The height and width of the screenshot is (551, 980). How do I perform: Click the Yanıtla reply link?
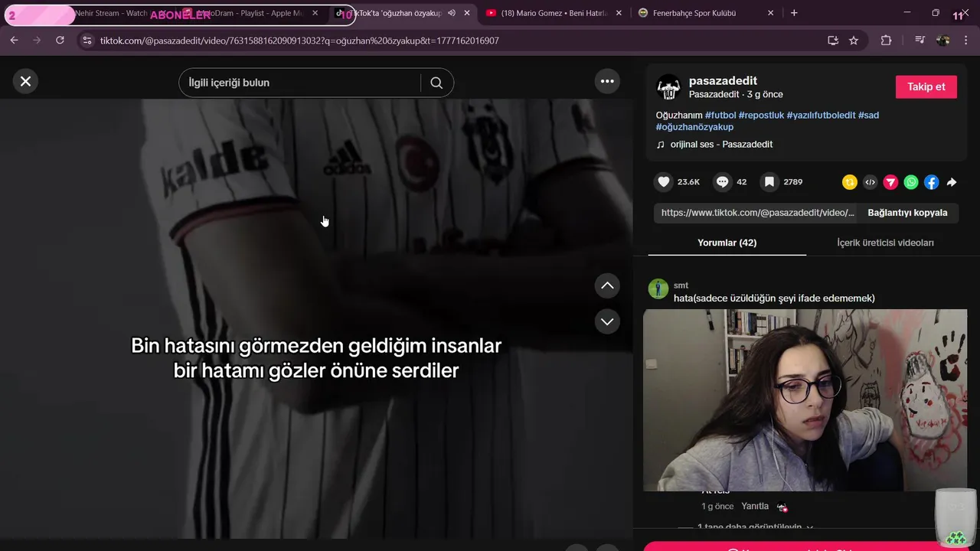(755, 507)
